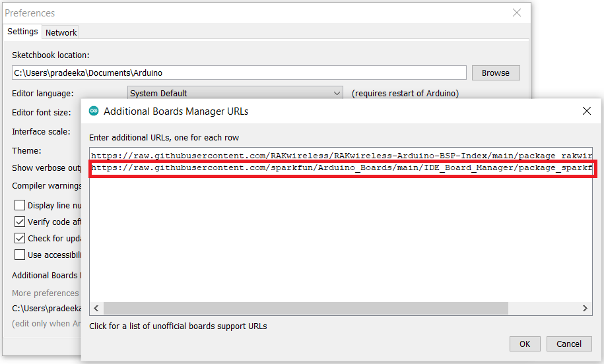Click the left scroll arrow of URL box
The width and height of the screenshot is (604, 364).
(x=96, y=309)
